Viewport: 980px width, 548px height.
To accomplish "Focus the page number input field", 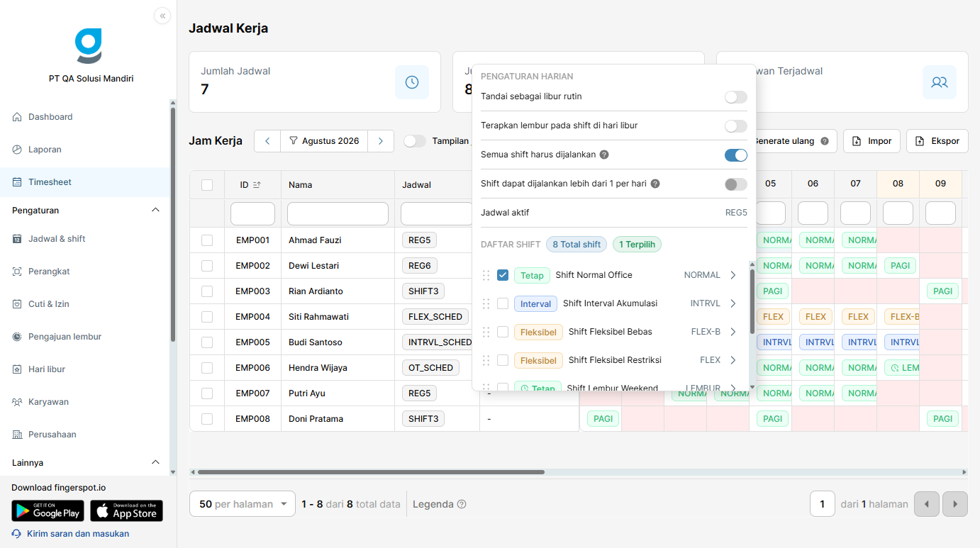I will coord(823,504).
